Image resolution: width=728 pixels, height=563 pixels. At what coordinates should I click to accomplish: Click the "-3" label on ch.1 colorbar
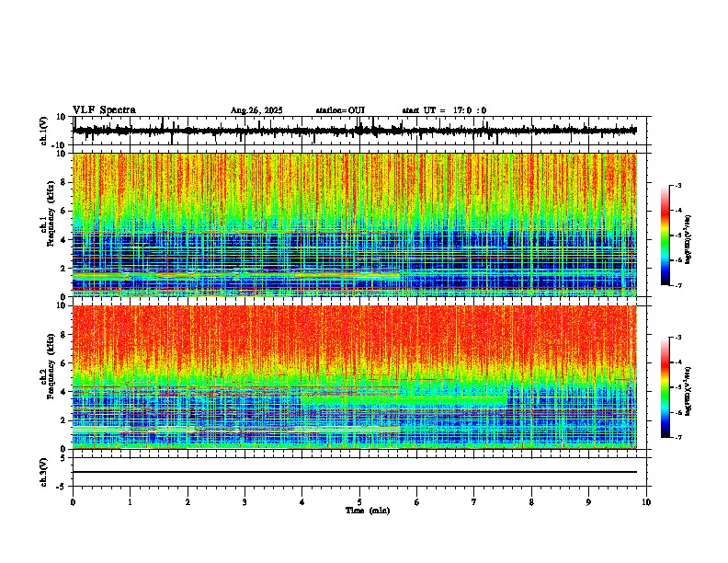pos(677,185)
